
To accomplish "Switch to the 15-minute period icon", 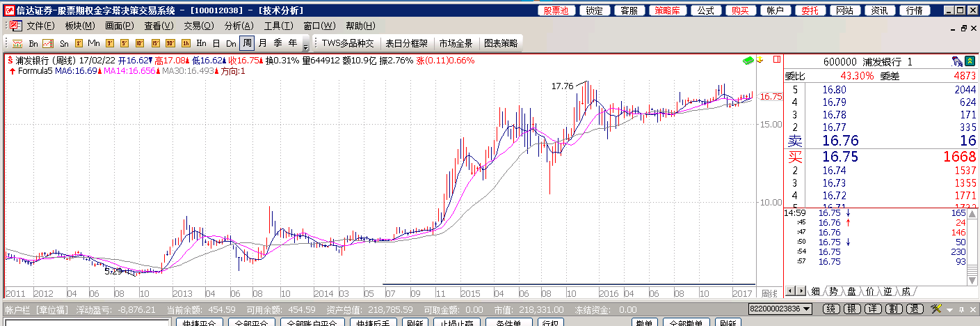I will [155, 43].
